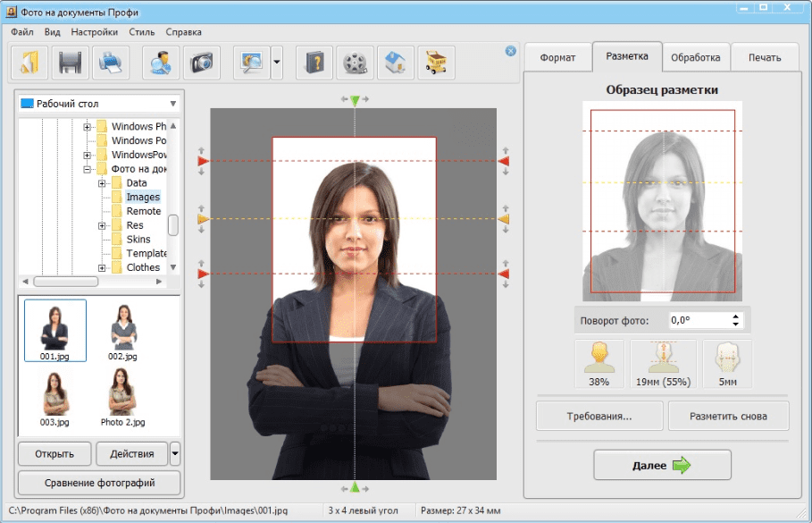Click the shopping cart order icon
Screen dimensions: 812x523
click(435, 63)
